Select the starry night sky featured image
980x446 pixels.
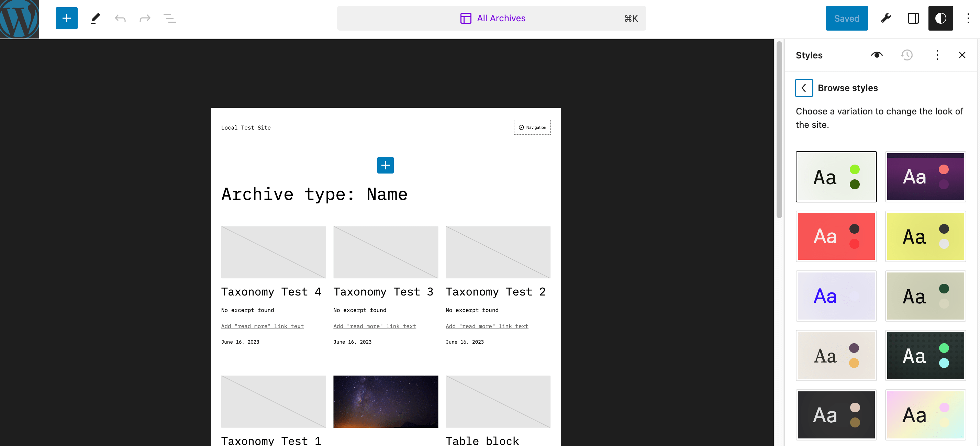pyautogui.click(x=386, y=401)
